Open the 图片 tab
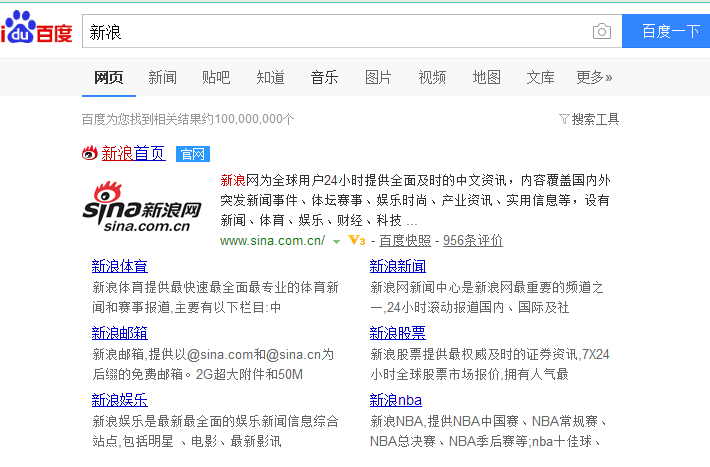The height and width of the screenshot is (467, 710). click(378, 77)
